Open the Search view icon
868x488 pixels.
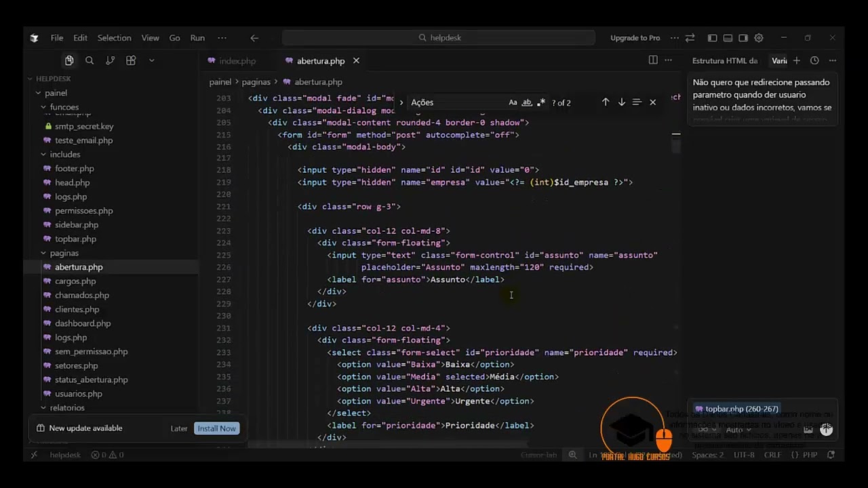pos(90,61)
